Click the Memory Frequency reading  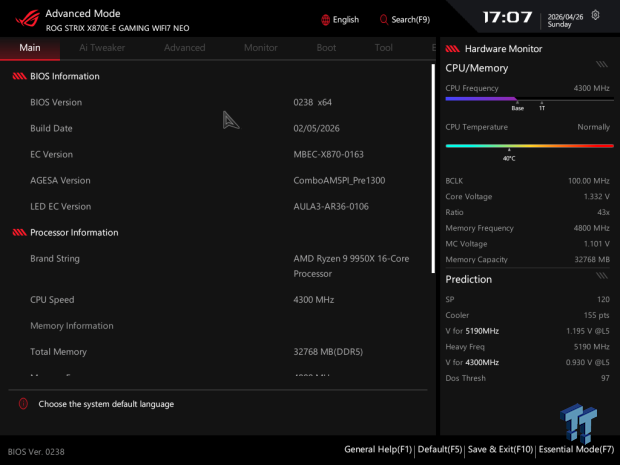tap(527, 228)
